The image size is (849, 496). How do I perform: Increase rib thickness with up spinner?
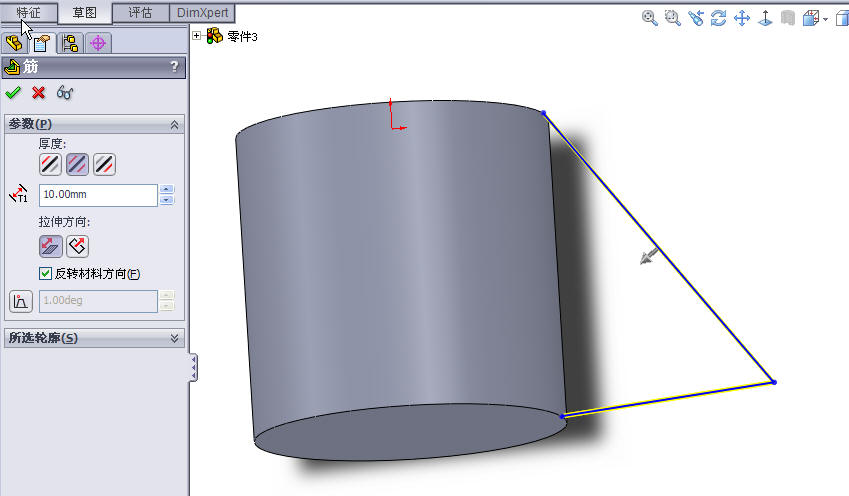pos(167,190)
